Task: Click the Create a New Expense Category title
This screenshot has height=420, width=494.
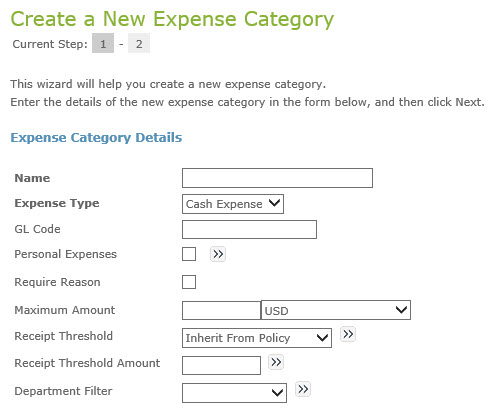Action: (172, 19)
